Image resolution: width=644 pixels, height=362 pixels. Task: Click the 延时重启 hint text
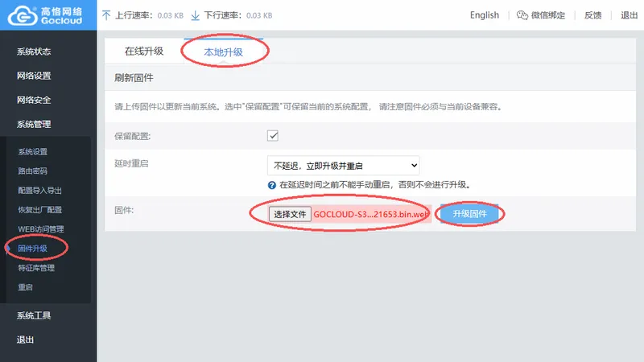pyautogui.click(x=374, y=185)
